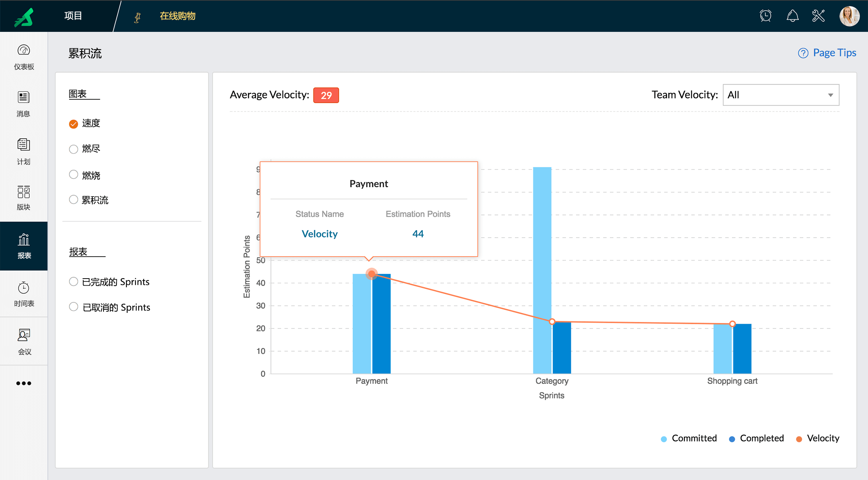Screen dimensions: 868x480
Task: Open the 项目 projects menu
Action: click(x=73, y=16)
